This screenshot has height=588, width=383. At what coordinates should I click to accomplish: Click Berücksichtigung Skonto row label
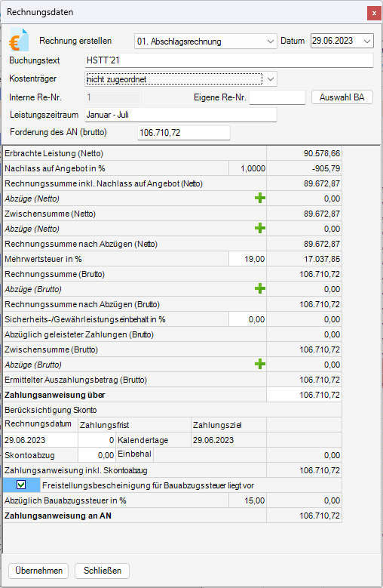click(x=51, y=410)
